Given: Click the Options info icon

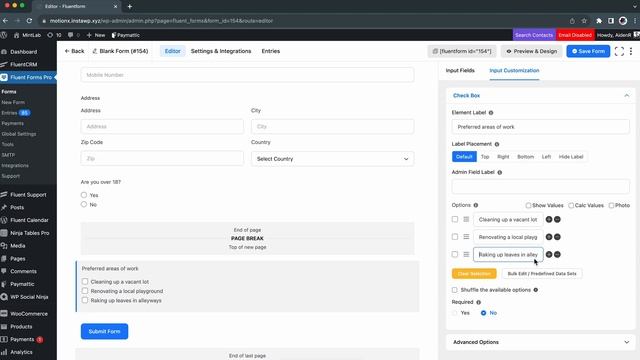Looking at the screenshot, I should (476, 205).
